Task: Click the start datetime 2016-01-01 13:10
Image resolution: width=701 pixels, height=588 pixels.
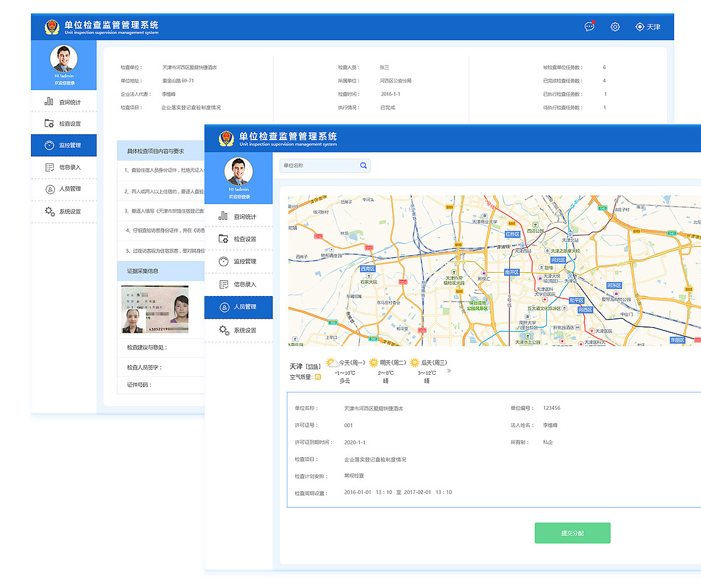Action: click(368, 492)
